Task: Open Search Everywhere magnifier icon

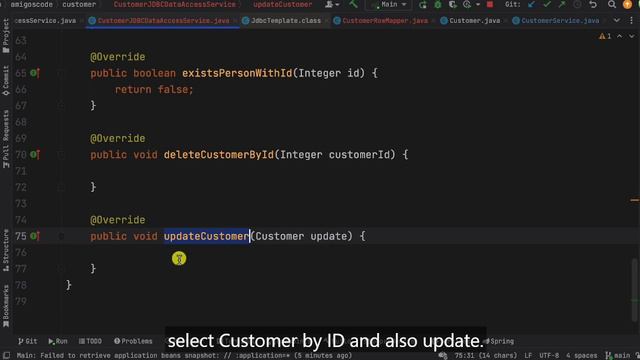Action: pyautogui.click(x=611, y=5)
